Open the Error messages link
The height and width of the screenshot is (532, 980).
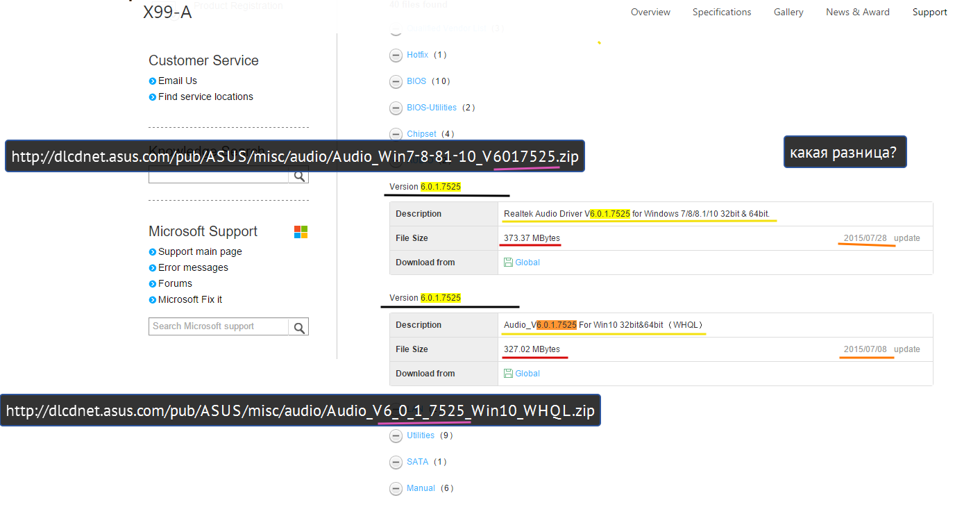point(193,267)
